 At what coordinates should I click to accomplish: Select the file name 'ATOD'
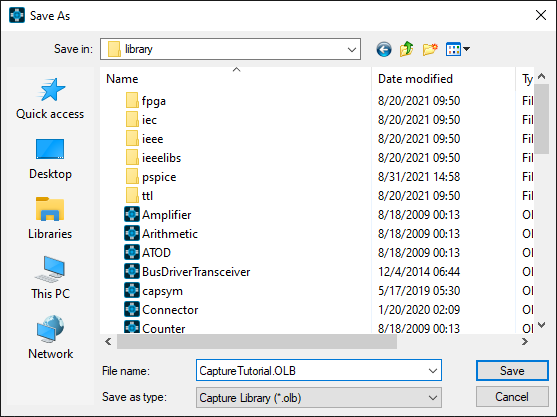(x=156, y=253)
